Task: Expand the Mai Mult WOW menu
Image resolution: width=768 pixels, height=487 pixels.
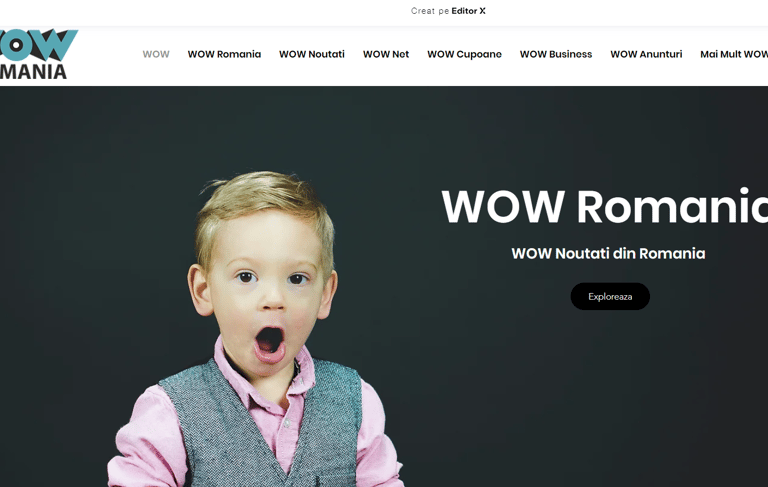Action: (734, 54)
